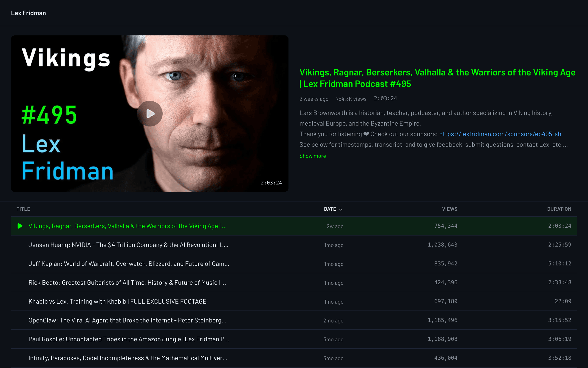588x368 pixels.
Task: Click the 835,942 views cell
Action: [x=446, y=264]
